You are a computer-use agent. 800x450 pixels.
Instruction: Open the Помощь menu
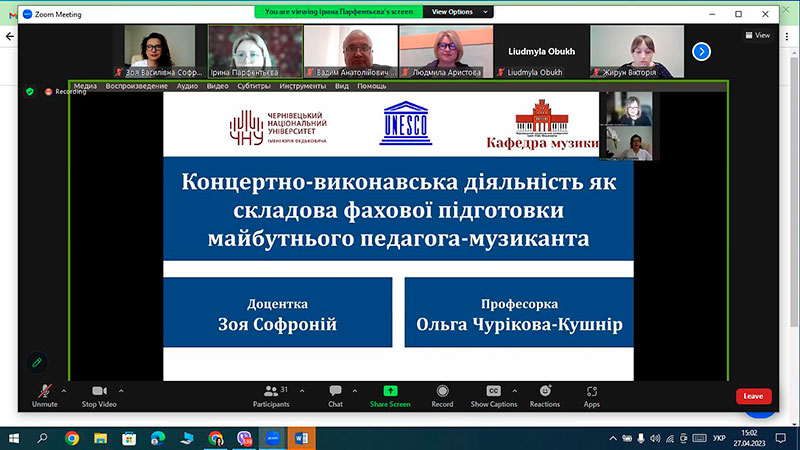point(371,86)
